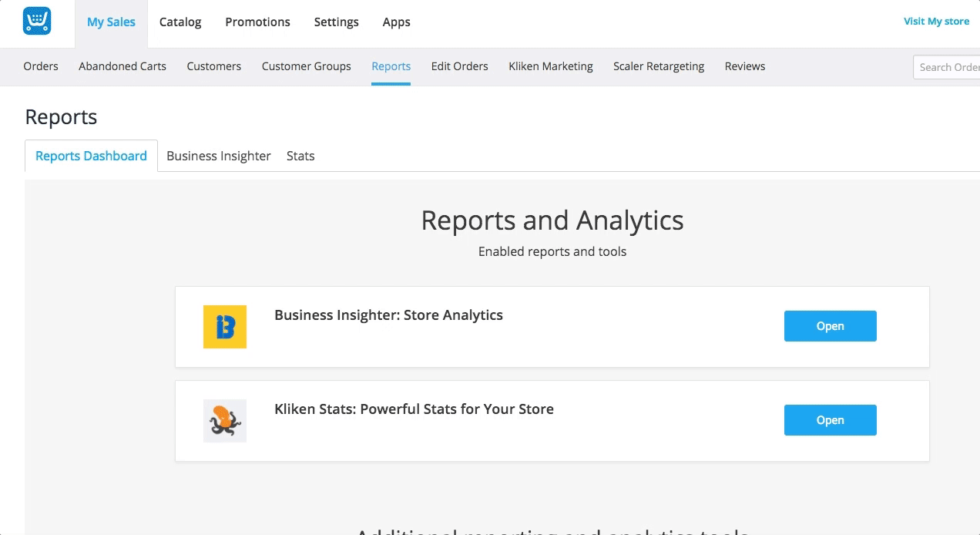Click the Ecwid shopping cart logo

pyautogui.click(x=37, y=22)
